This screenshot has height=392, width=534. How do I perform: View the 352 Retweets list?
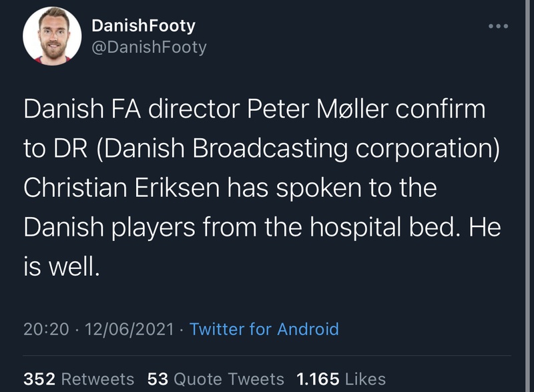coord(79,379)
